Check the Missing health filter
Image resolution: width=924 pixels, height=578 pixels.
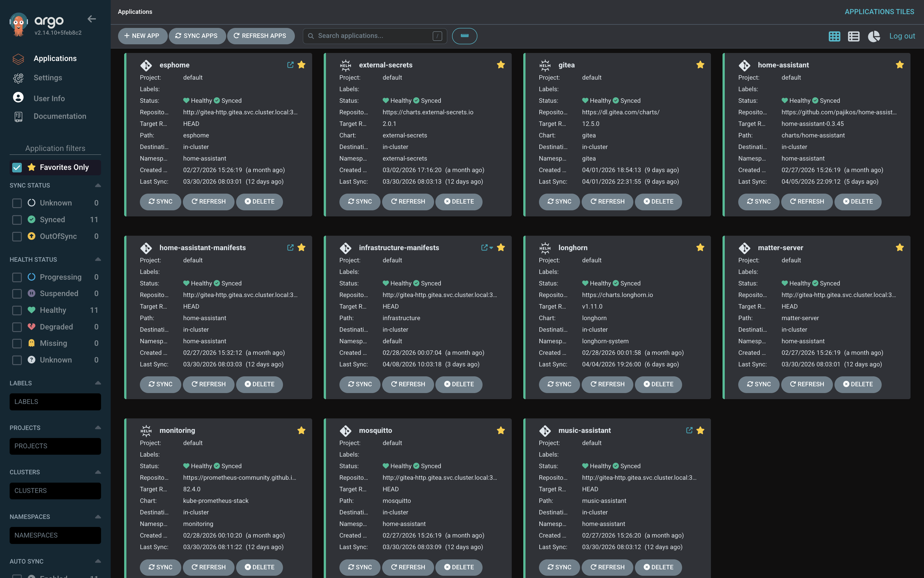pos(17,344)
